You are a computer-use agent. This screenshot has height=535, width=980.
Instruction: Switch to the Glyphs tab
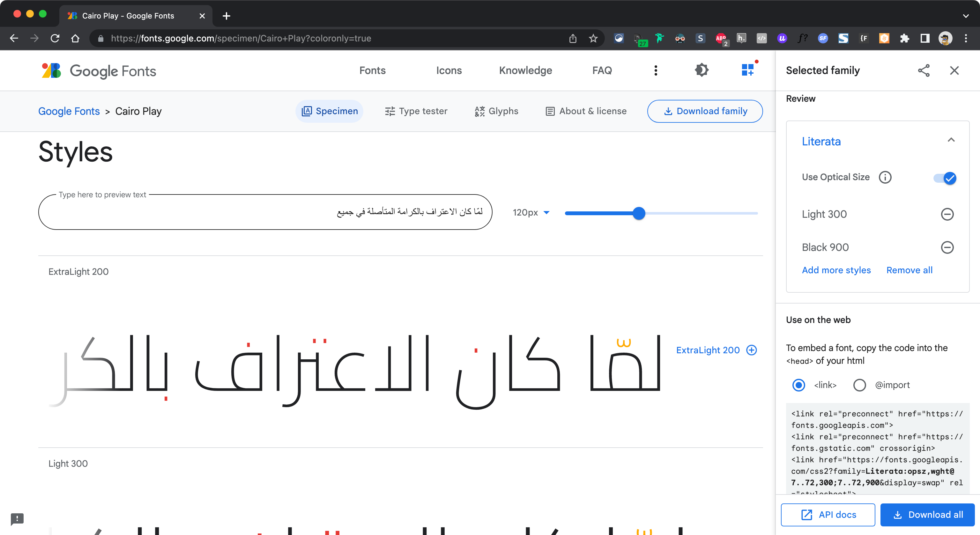coord(496,111)
